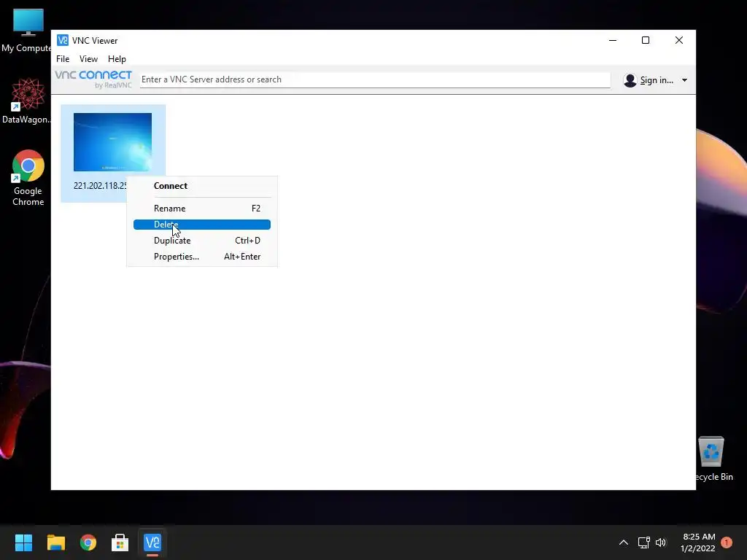Screen dimensions: 747x560
Task: Launch Chrome from the taskbar
Action: pos(88,542)
